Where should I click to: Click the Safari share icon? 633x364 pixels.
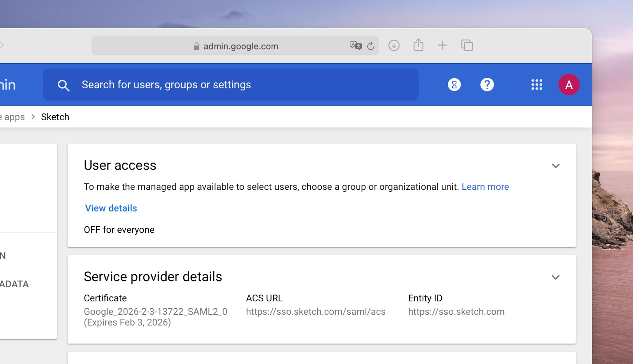418,45
